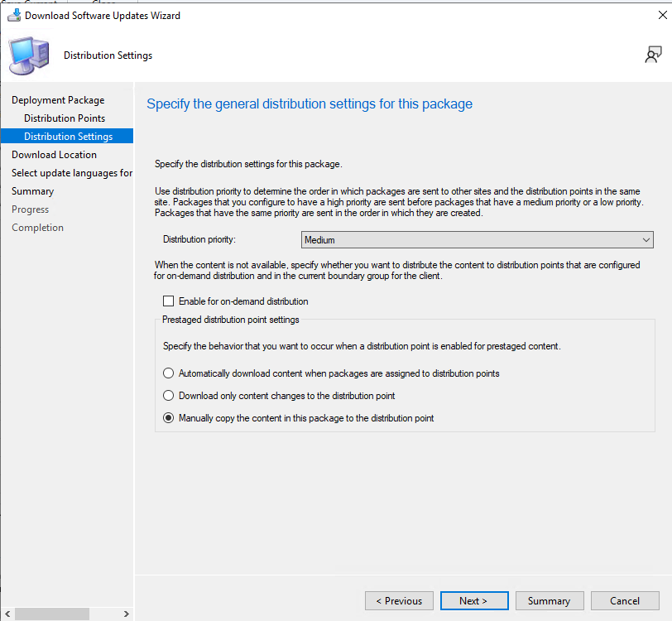The height and width of the screenshot is (621, 672).
Task: Click the left arrow of the horizontal scrollbar
Action: pos(7,614)
